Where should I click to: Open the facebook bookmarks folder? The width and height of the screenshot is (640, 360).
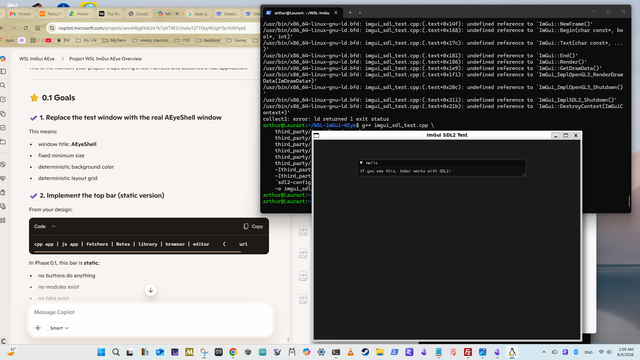point(208,40)
